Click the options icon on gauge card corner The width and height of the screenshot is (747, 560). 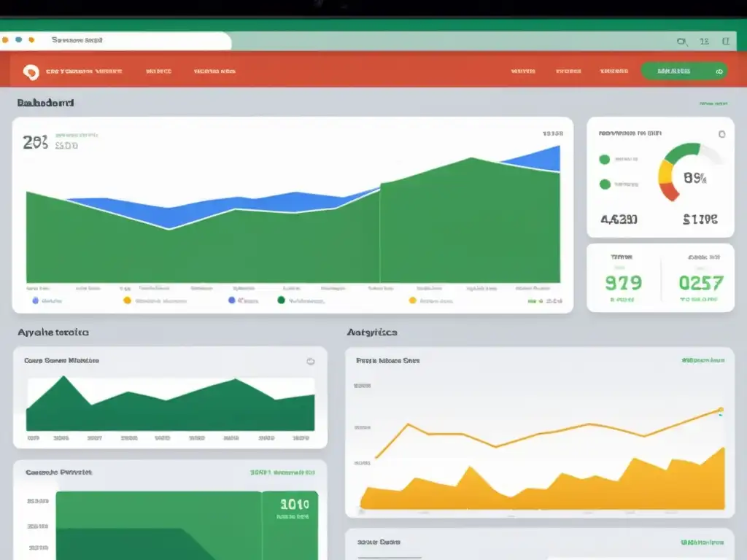pyautogui.click(x=721, y=134)
